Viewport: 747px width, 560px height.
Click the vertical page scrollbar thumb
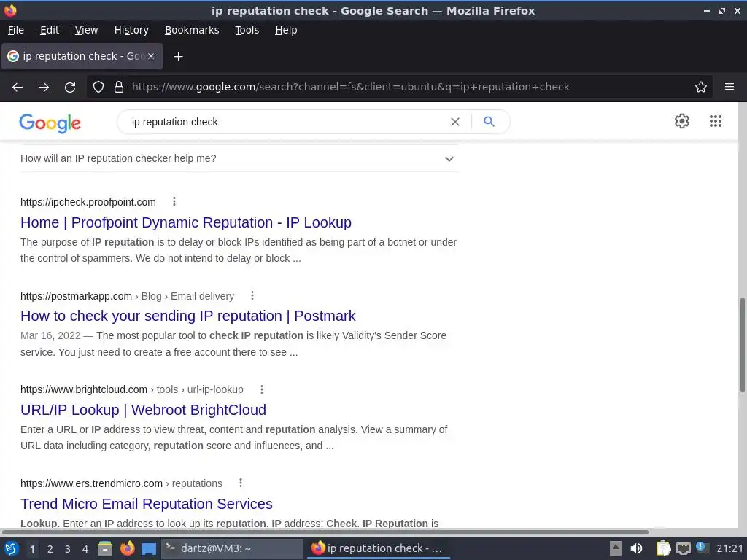(742, 345)
